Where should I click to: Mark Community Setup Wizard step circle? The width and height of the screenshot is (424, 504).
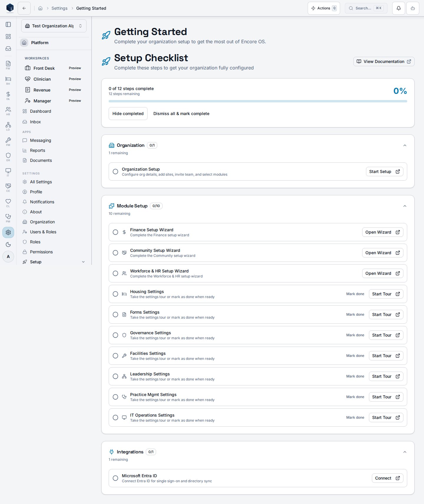click(x=115, y=253)
